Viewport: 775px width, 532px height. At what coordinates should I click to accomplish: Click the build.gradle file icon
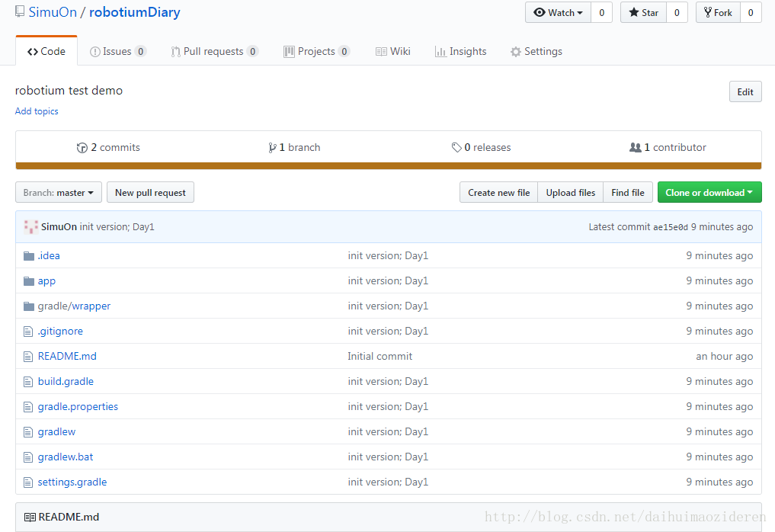coord(28,382)
